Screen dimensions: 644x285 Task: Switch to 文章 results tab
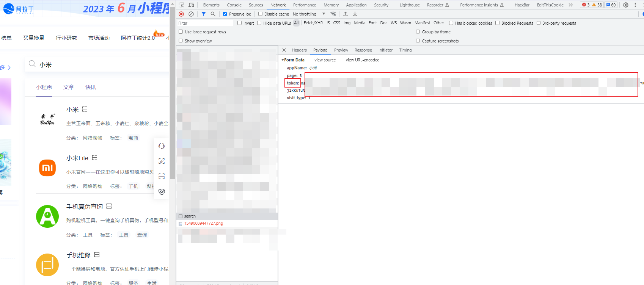pyautogui.click(x=69, y=87)
